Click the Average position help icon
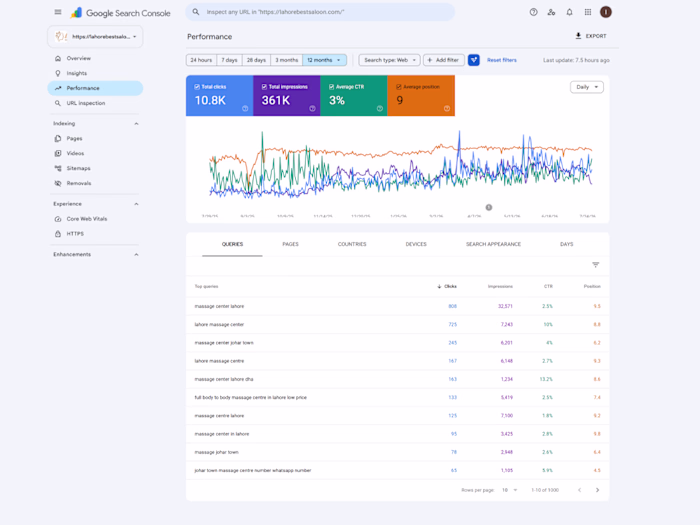The width and height of the screenshot is (700, 525). point(447,108)
